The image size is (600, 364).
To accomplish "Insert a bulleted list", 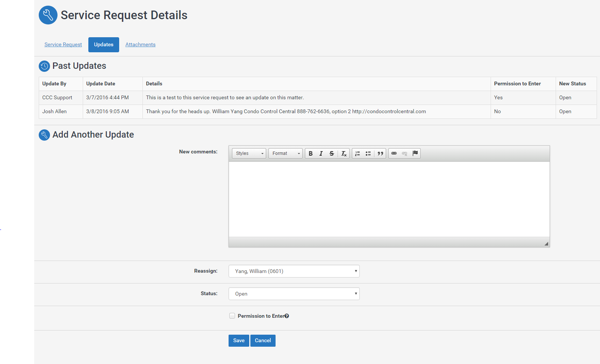I will 368,153.
